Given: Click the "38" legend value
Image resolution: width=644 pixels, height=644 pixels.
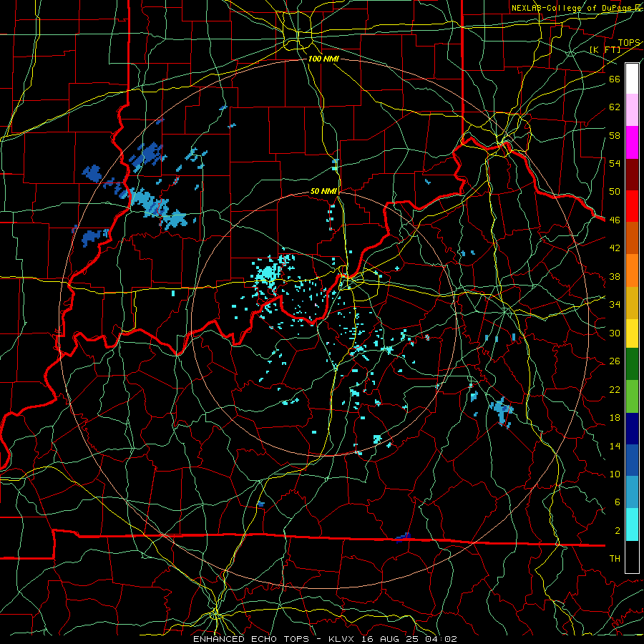Looking at the screenshot, I should pyautogui.click(x=615, y=276).
